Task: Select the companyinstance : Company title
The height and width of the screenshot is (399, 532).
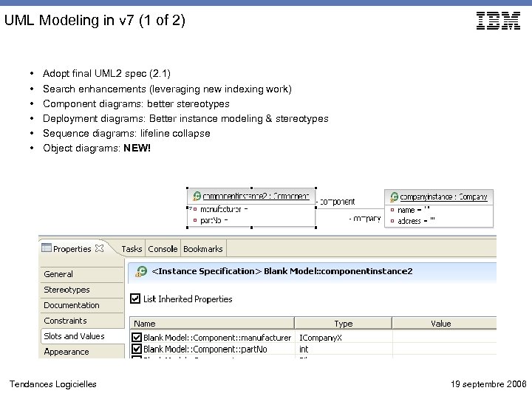Action: click(443, 197)
